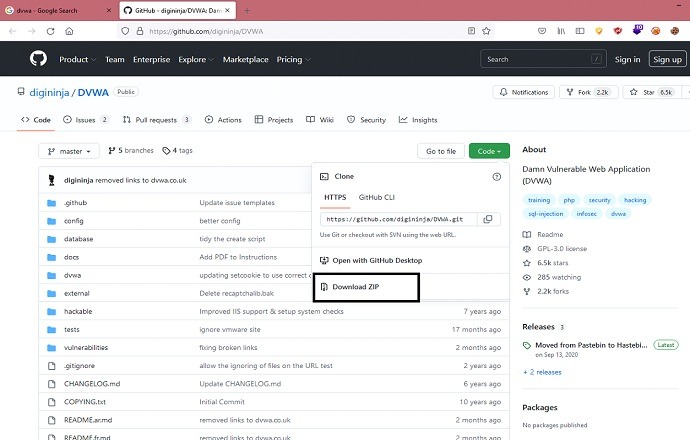
Task: Select the GitHub CLI clone tab
Action: coord(377,197)
